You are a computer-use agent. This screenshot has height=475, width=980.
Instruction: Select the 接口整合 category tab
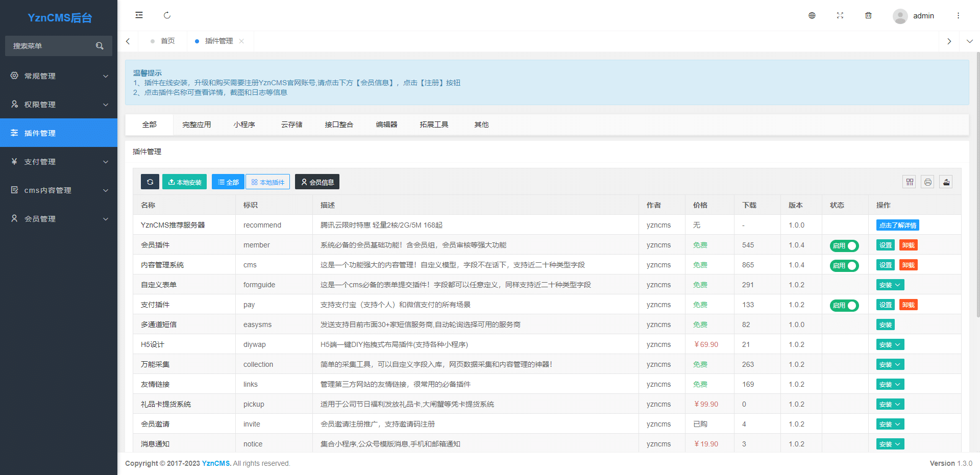click(339, 124)
